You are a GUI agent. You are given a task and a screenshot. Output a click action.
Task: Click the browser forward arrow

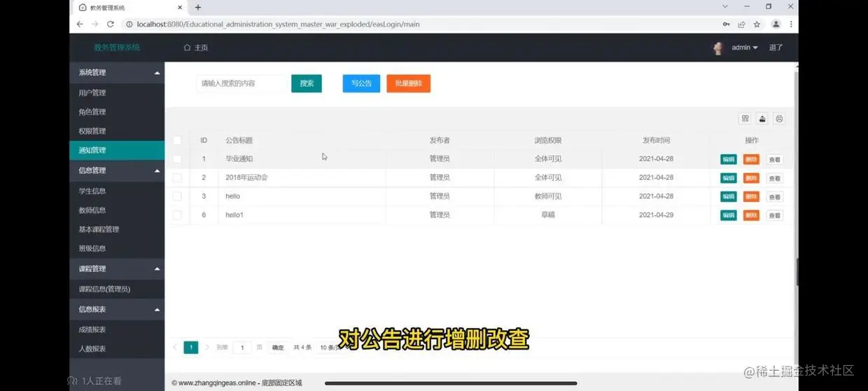[95, 24]
